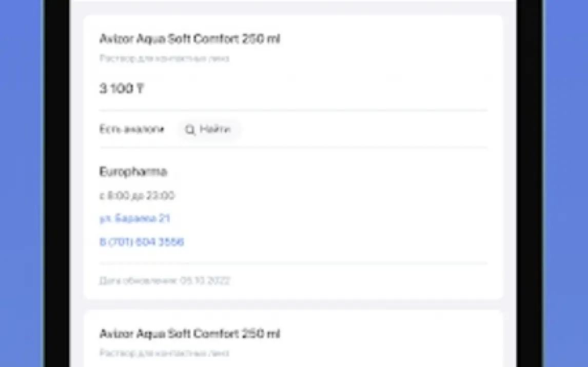Click the update date 05.10.2022 text
This screenshot has width=588, height=367.
pos(164,280)
